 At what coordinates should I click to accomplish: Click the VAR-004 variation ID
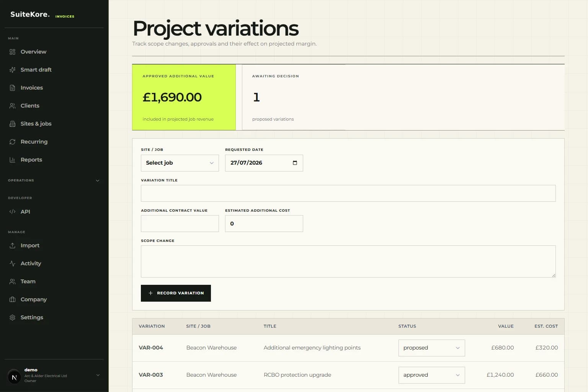coord(151,348)
